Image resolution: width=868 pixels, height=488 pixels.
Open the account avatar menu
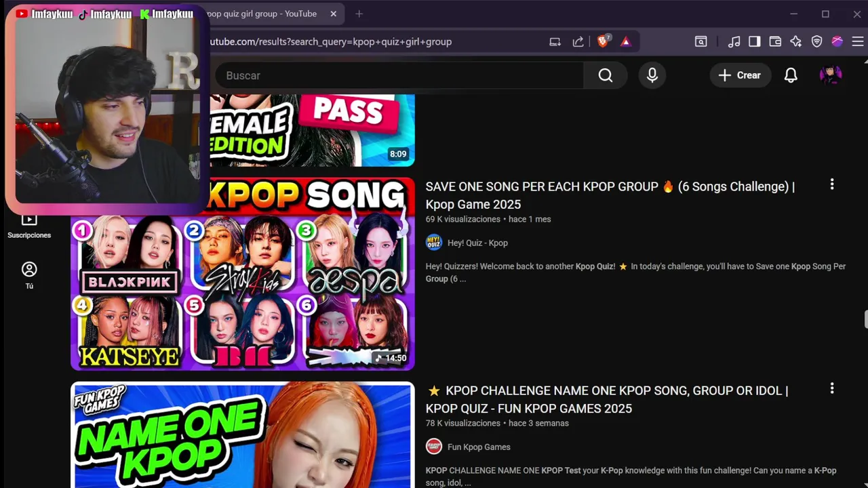pyautogui.click(x=831, y=75)
